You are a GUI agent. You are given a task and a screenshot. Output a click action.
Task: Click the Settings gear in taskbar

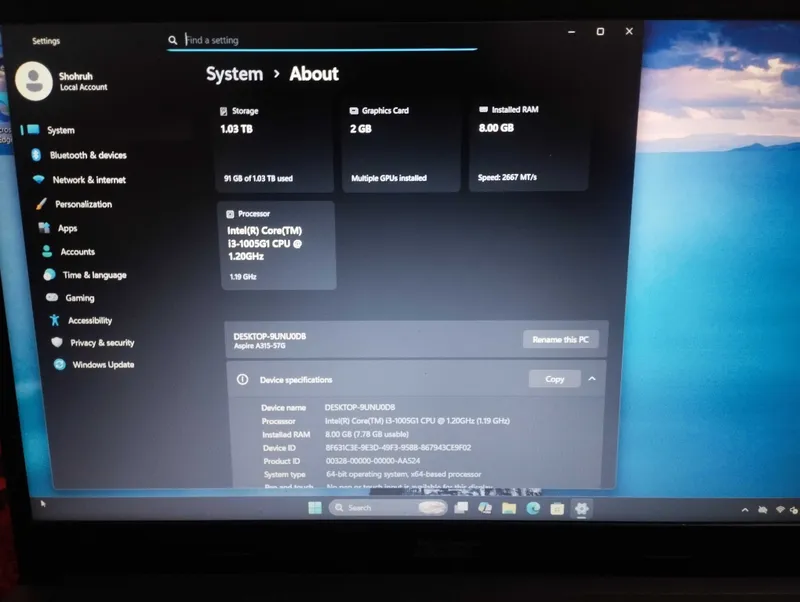(582, 509)
